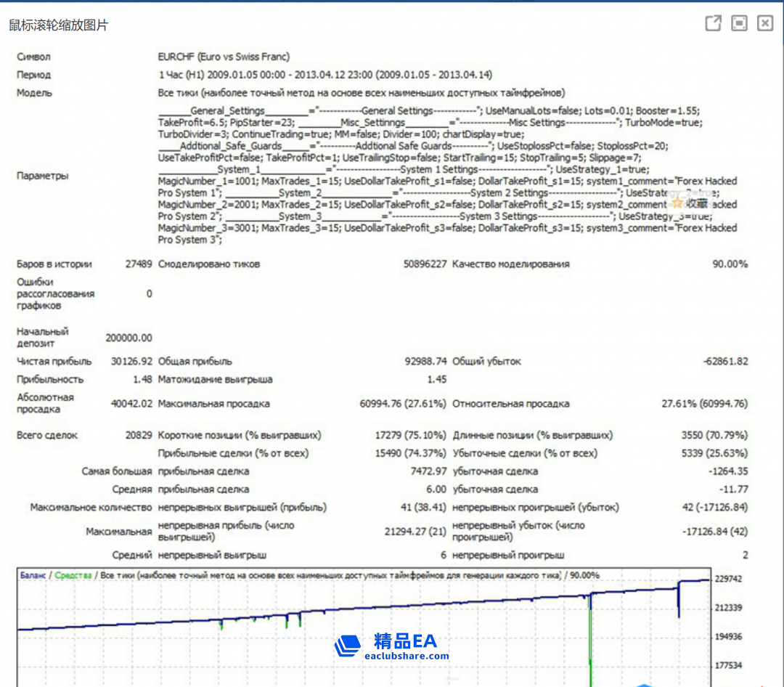Click the Всего сделок count 20829
The width and height of the screenshot is (784, 687).
(138, 436)
